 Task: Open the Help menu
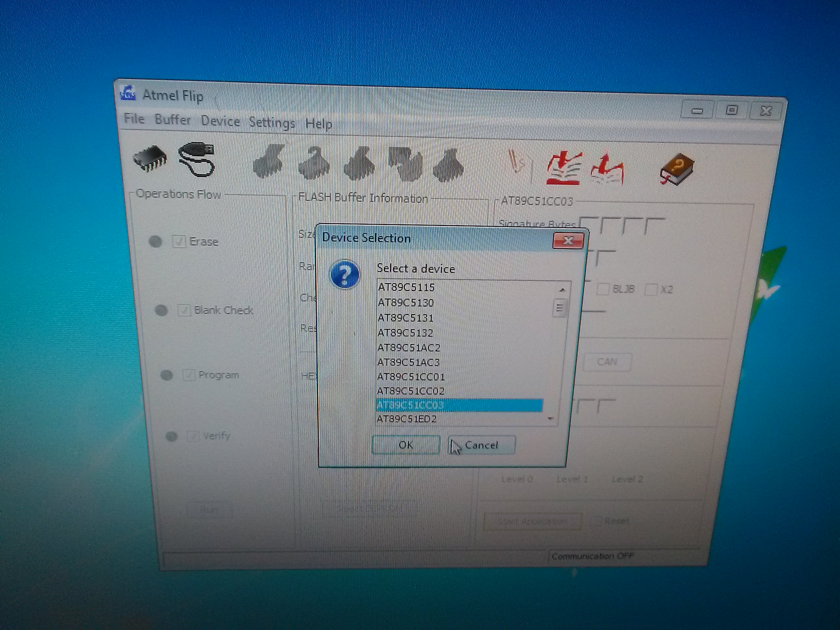click(319, 124)
